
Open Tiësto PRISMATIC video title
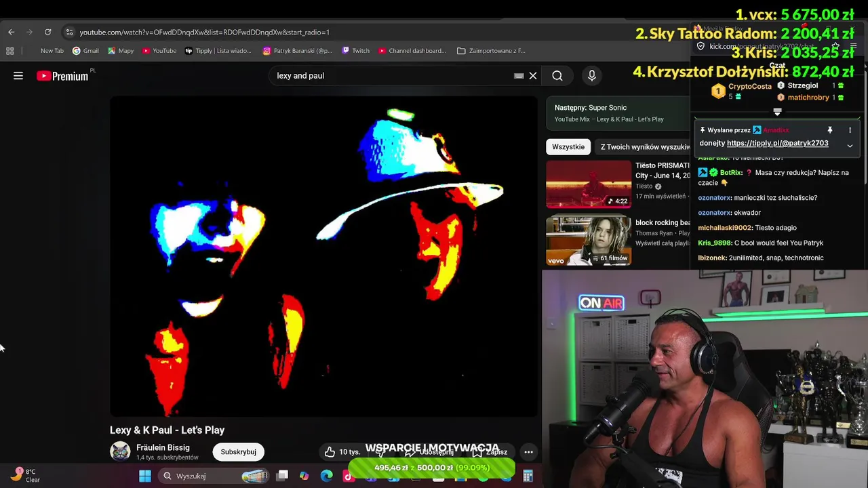click(663, 170)
